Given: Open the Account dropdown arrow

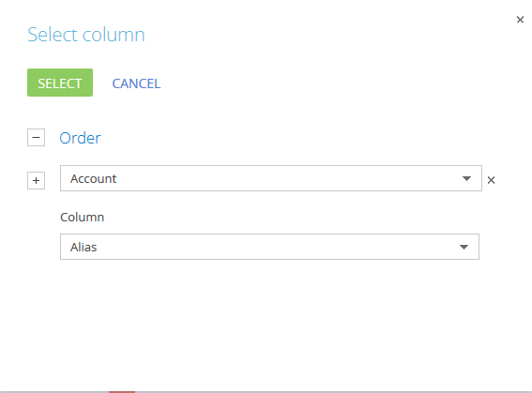Looking at the screenshot, I should pos(466,178).
